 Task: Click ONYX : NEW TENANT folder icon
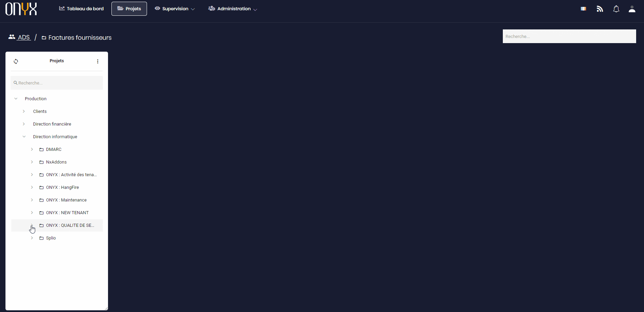click(x=41, y=213)
